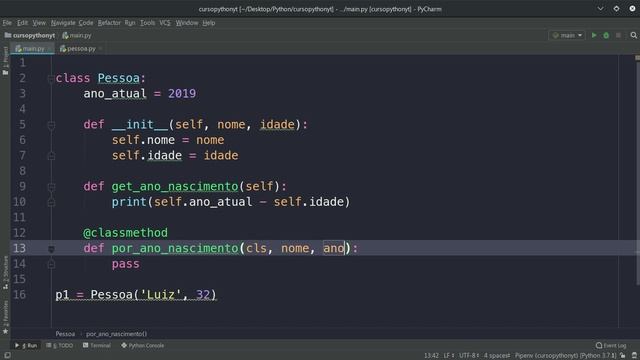Click the Pessoa breadcrumb below the editor
Screen dimensions: 640x360
[65, 334]
